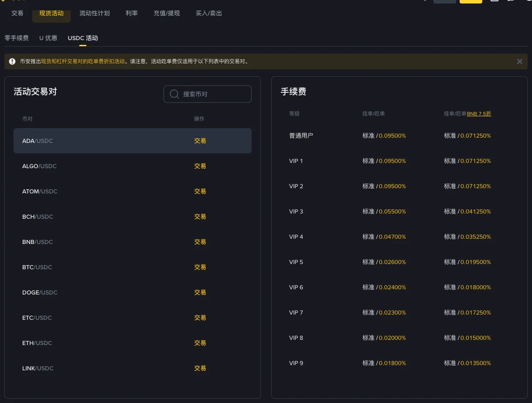Open the 交易 top navigation tab
Viewport: 532px width, 403px height.
[x=17, y=14]
